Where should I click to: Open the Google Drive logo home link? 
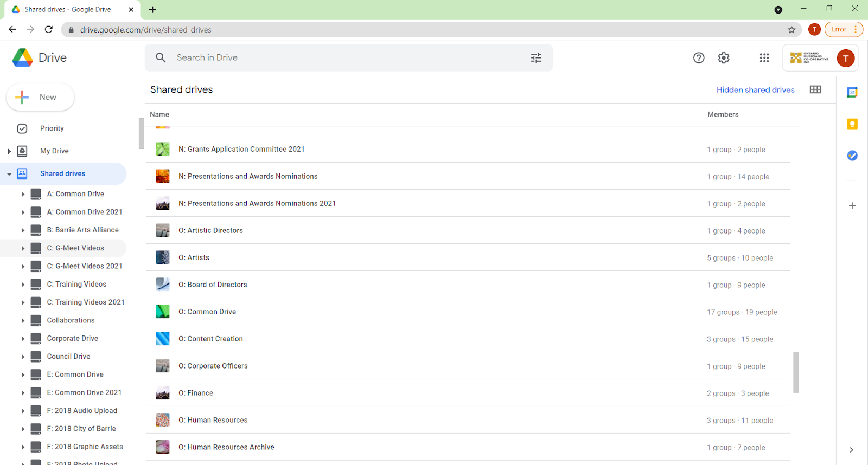[40, 57]
